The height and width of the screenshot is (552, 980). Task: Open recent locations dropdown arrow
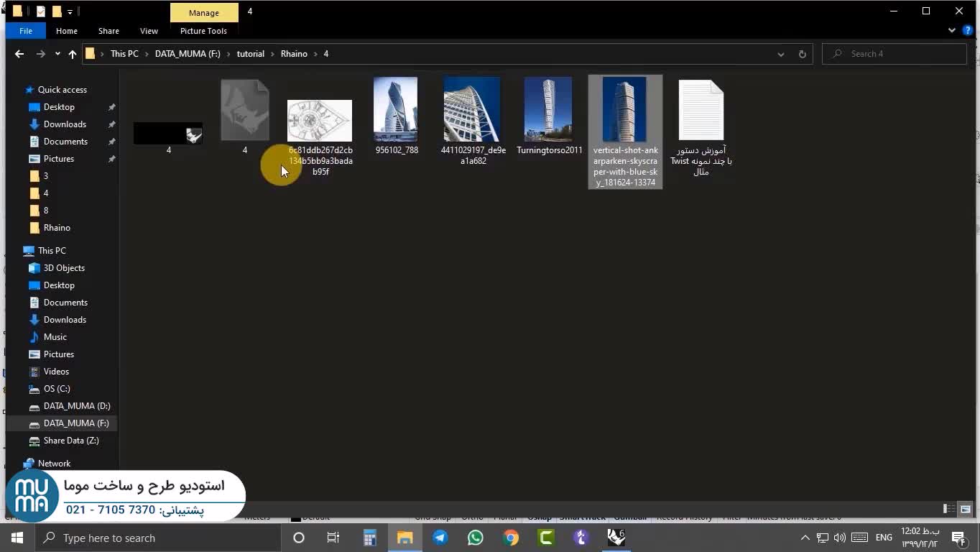[x=57, y=54]
